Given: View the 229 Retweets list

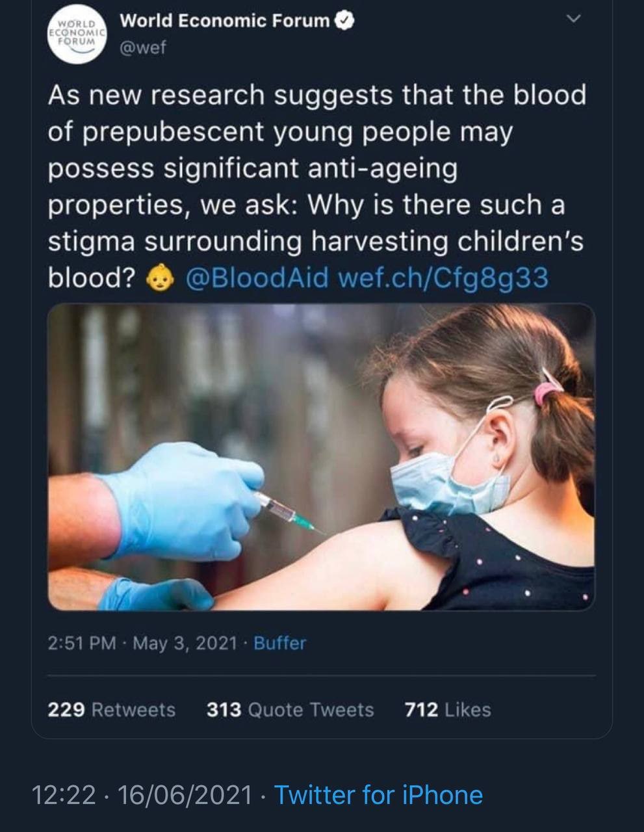Looking at the screenshot, I should pos(111,710).
